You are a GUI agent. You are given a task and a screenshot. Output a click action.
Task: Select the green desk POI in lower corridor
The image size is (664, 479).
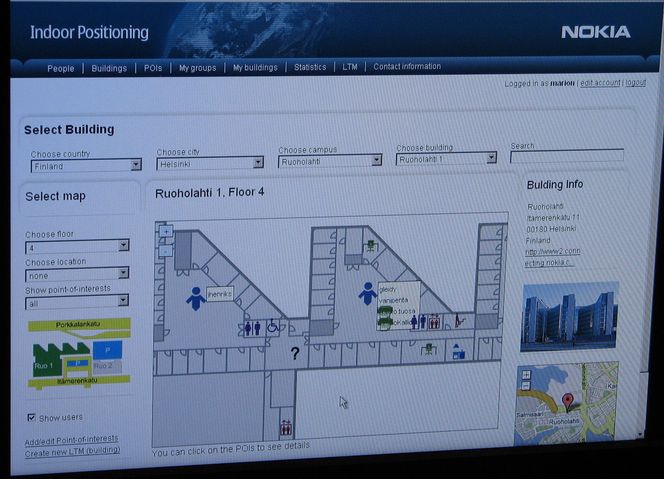pyautogui.click(x=429, y=349)
